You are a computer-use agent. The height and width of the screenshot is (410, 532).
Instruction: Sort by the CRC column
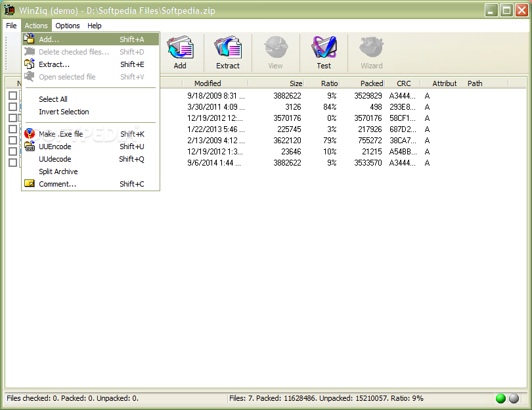tap(403, 83)
